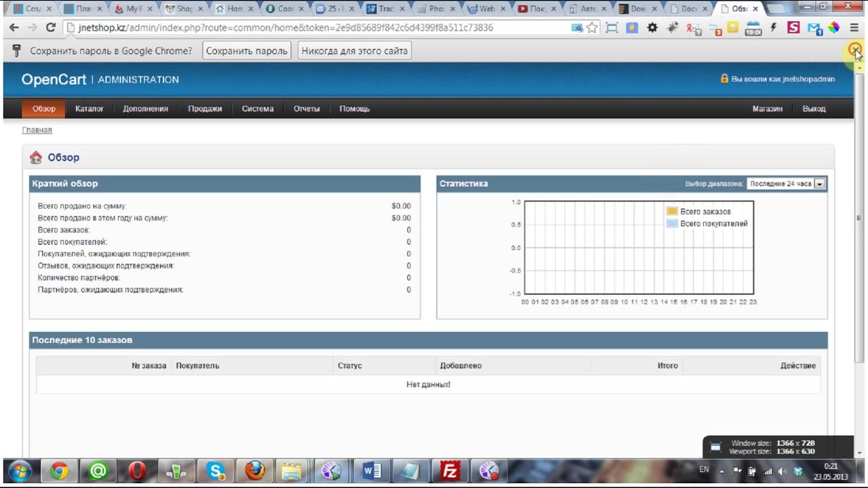Viewport: 868px width, 488px height.
Task: Click the colorful pinwheel extension icon
Action: (834, 28)
